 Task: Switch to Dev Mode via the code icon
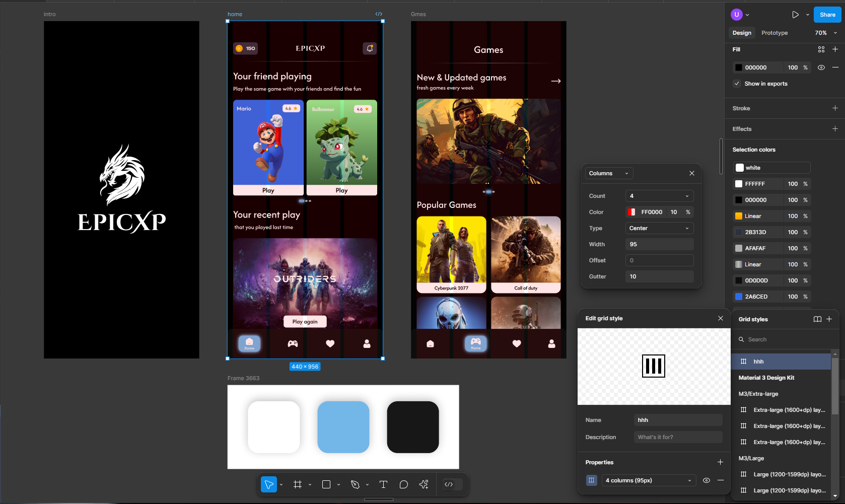tap(449, 484)
